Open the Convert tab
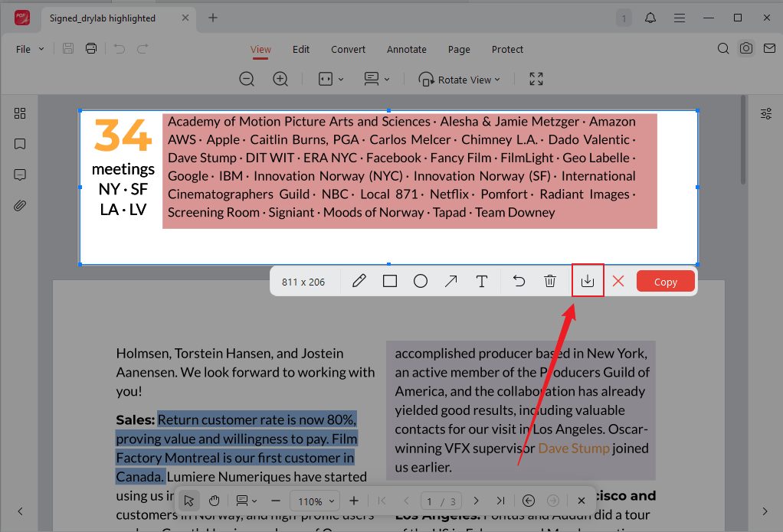The width and height of the screenshot is (783, 532). [348, 49]
